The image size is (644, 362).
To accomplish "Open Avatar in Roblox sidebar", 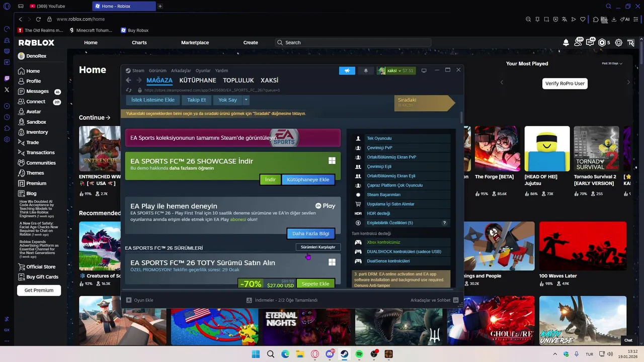I will pos(34,112).
